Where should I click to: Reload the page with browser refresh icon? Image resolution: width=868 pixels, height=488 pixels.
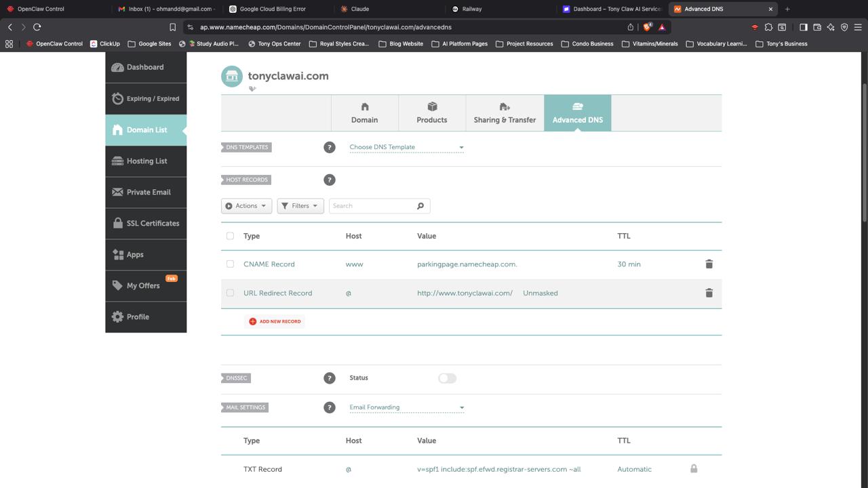[x=37, y=27]
